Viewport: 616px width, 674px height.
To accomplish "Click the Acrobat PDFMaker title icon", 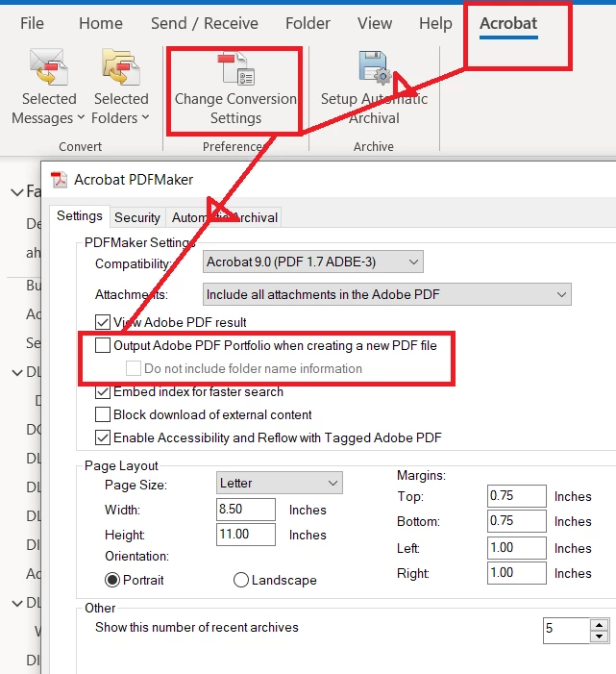I will coord(59,180).
